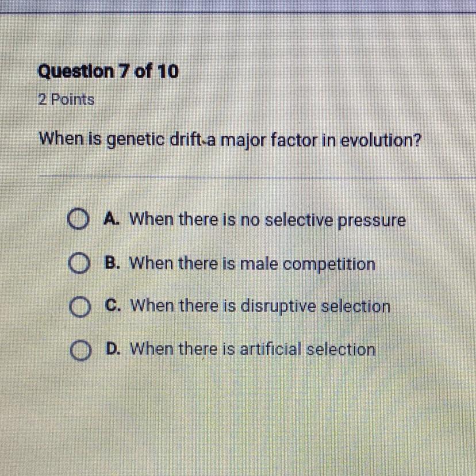476x476 pixels.
Task: Click the bold letter A. label
Action: coord(112,218)
